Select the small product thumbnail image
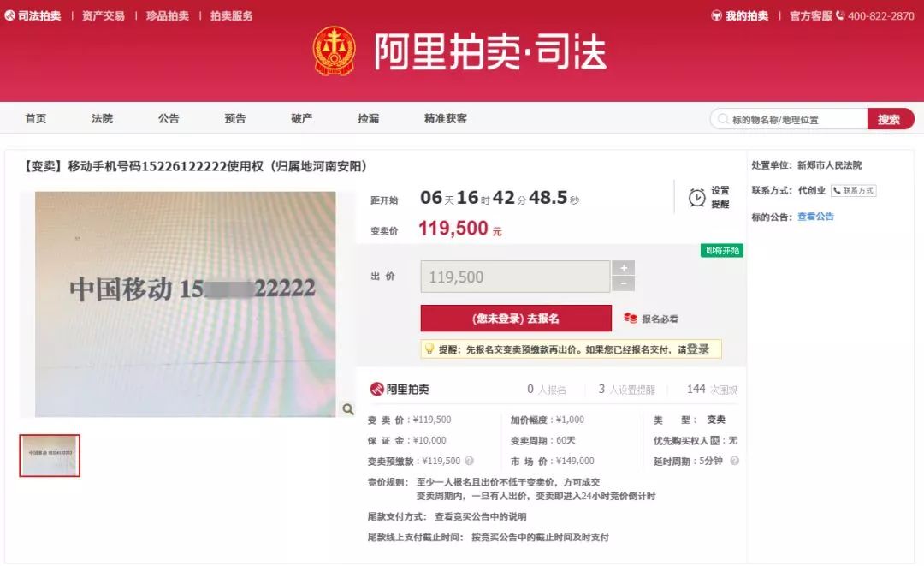The image size is (924, 566). tap(50, 456)
